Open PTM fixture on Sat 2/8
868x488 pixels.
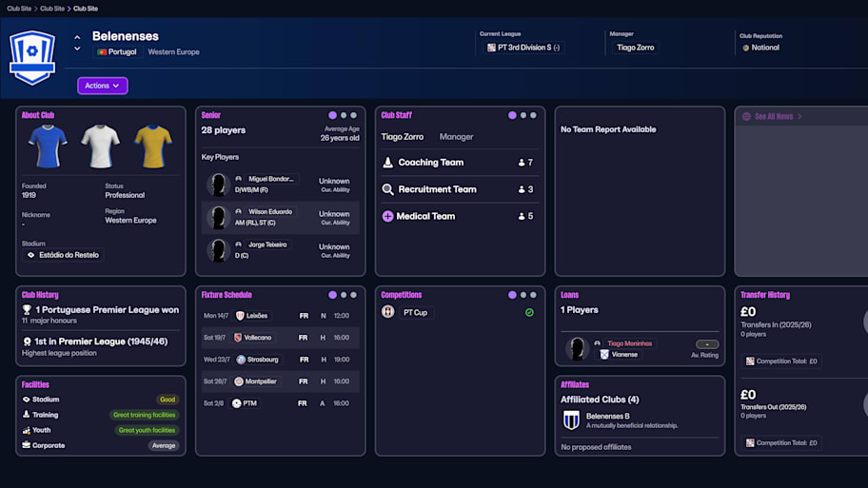pyautogui.click(x=280, y=403)
